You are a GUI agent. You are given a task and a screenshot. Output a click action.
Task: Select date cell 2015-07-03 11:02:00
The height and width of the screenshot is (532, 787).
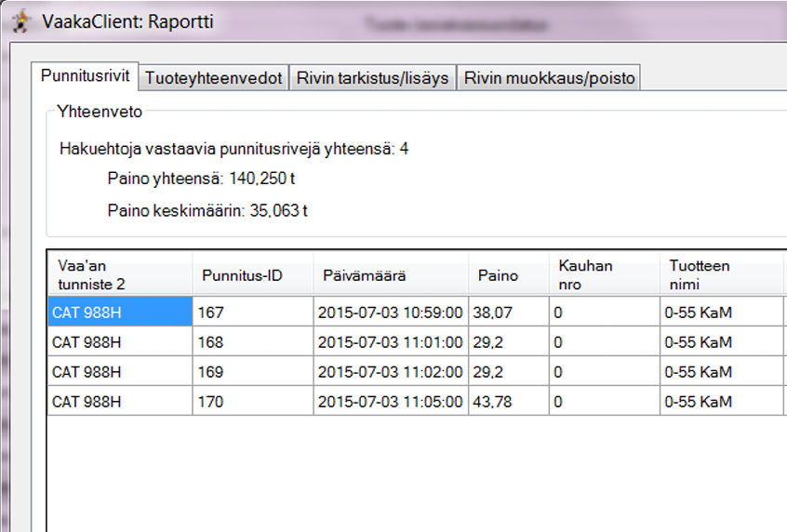391,371
